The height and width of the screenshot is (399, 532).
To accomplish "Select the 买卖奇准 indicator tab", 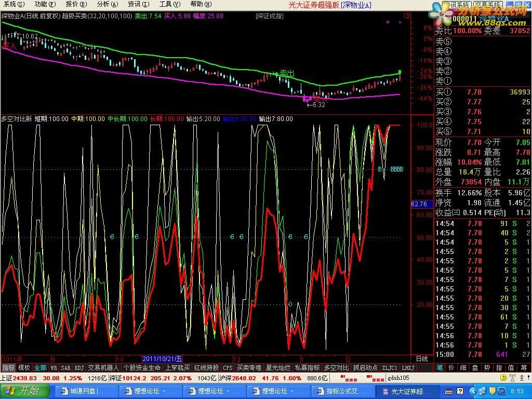I will 249,368.
